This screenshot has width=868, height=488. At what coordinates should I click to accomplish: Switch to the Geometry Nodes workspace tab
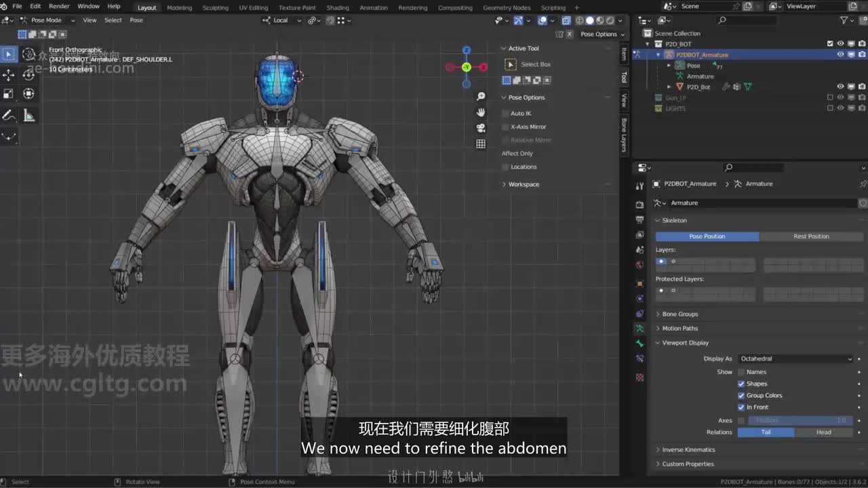507,7
